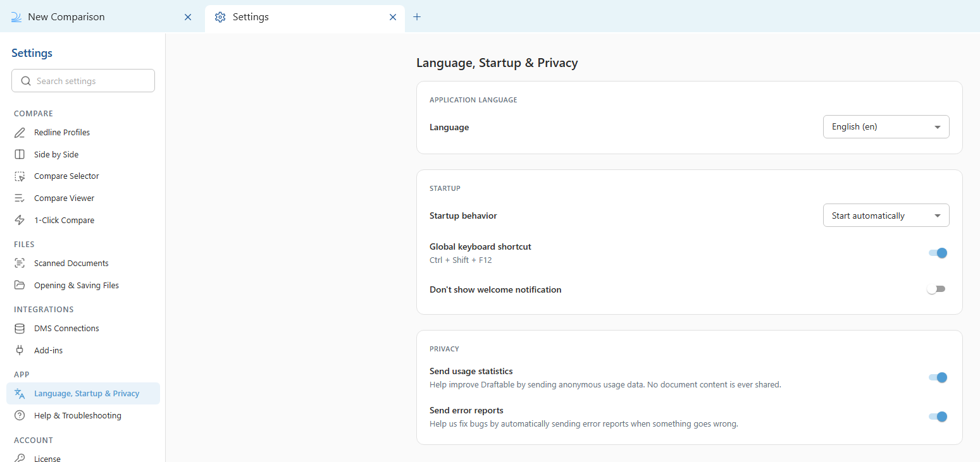980x462 pixels.
Task: Click the Draftable logo on New Comparison tab
Action: (x=16, y=17)
